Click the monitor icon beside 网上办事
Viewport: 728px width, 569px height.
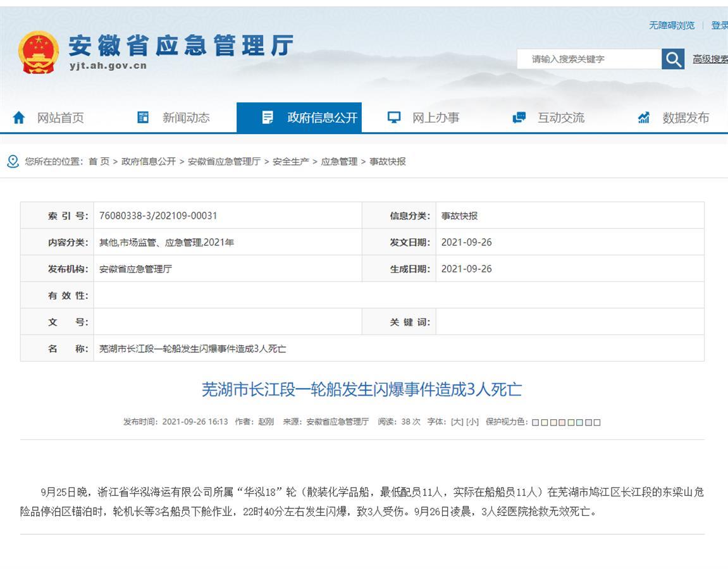[x=394, y=118]
